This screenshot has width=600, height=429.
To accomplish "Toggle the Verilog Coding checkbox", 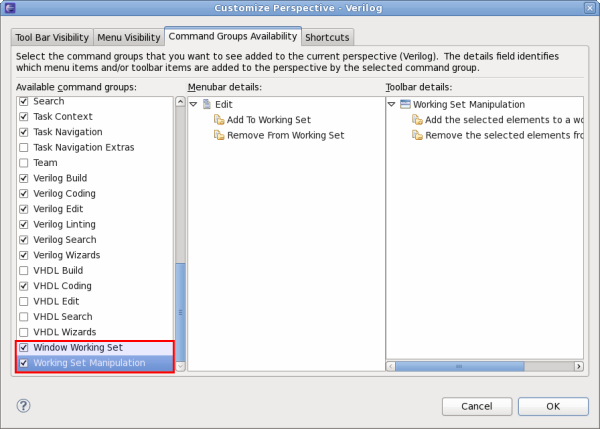I will 24,194.
